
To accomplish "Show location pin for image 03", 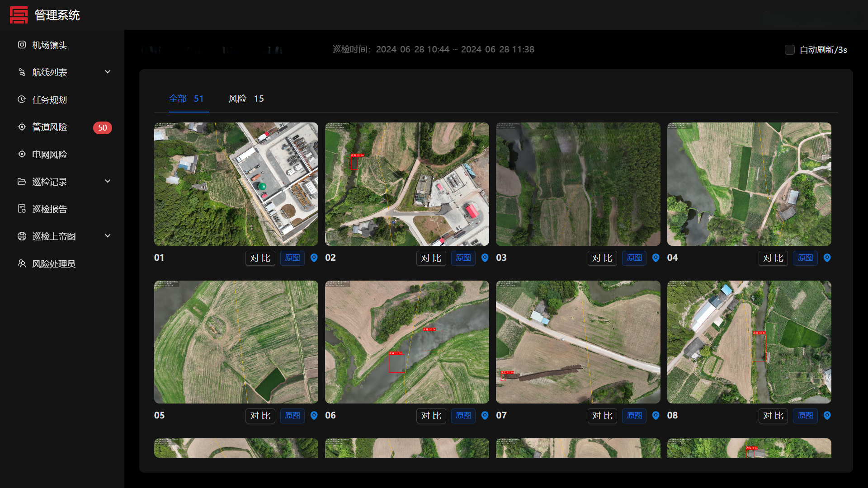I will pyautogui.click(x=656, y=258).
